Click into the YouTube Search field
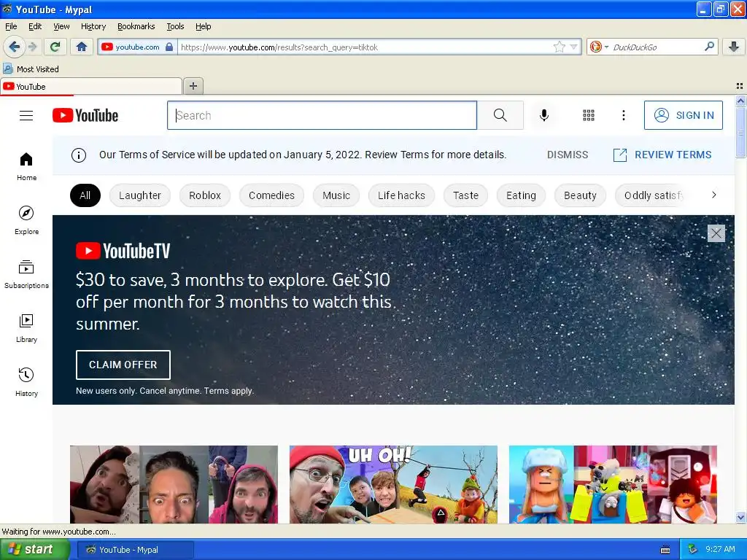The width and height of the screenshot is (747, 560). coord(322,115)
